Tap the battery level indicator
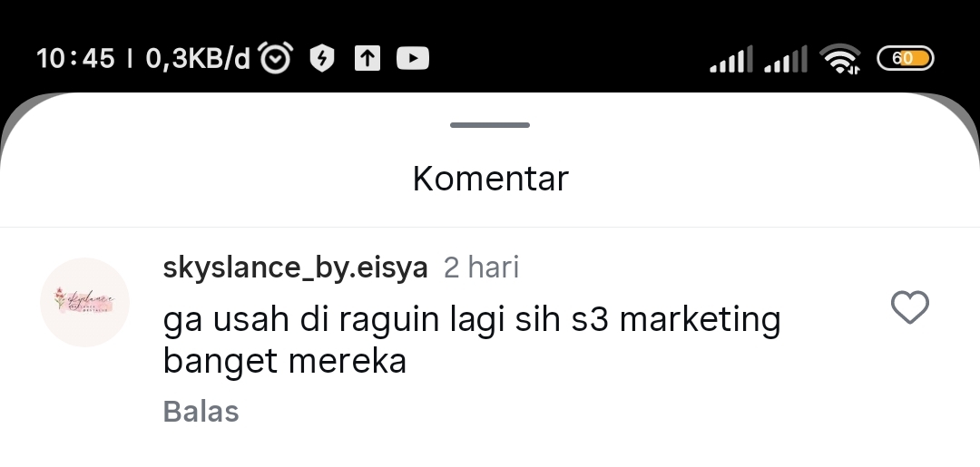Screen dimensions: 980x467 point(906,59)
